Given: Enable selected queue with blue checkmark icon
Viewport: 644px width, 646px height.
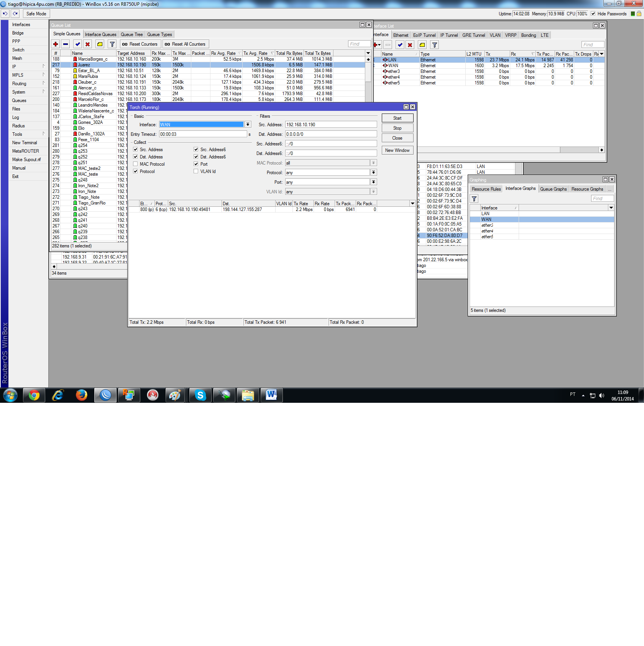Looking at the screenshot, I should coord(77,44).
